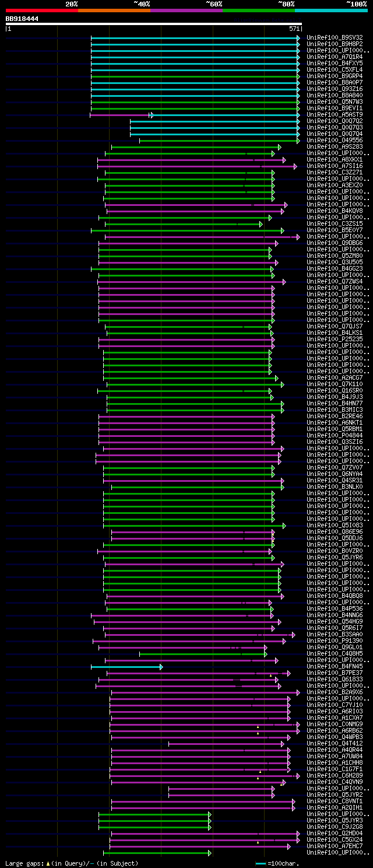
Task: Click the red segment of the identity legend
Action: click(x=42, y=10)
